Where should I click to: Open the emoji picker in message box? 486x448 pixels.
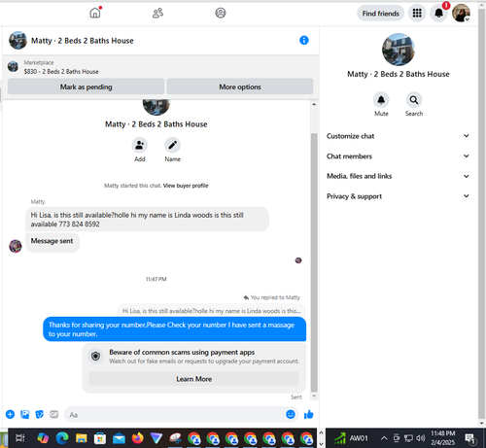tap(291, 414)
